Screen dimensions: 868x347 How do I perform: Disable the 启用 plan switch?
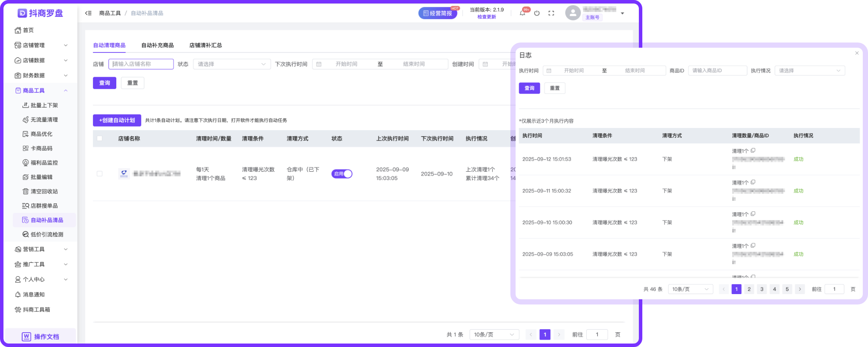tap(342, 174)
